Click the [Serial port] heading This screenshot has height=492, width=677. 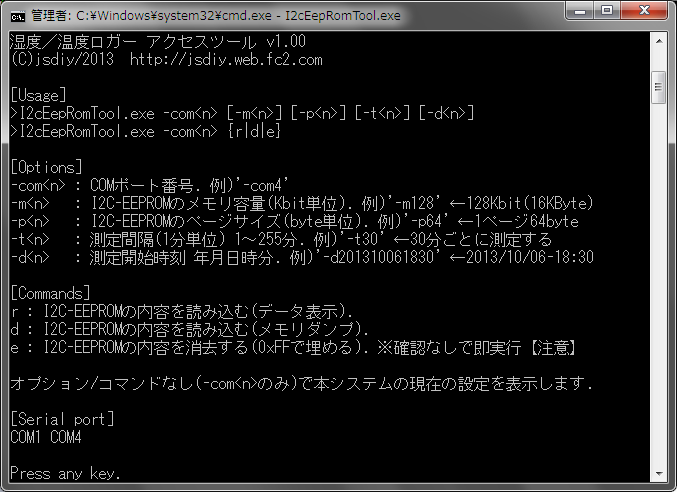pos(62,419)
